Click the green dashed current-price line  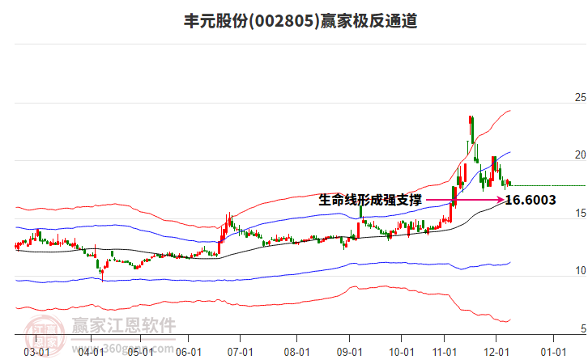point(548,186)
